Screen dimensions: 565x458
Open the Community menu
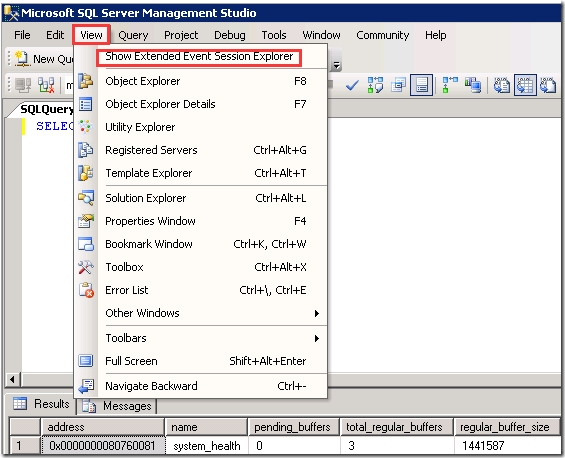(383, 35)
